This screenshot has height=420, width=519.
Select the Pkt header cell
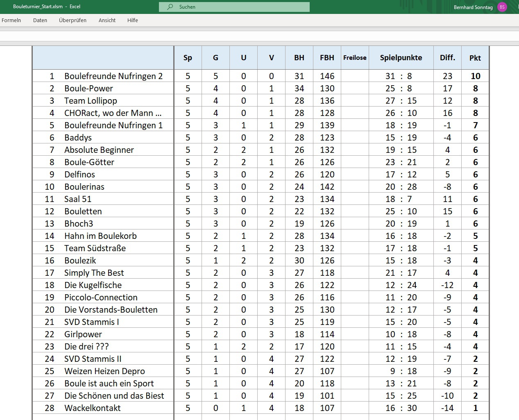point(475,58)
